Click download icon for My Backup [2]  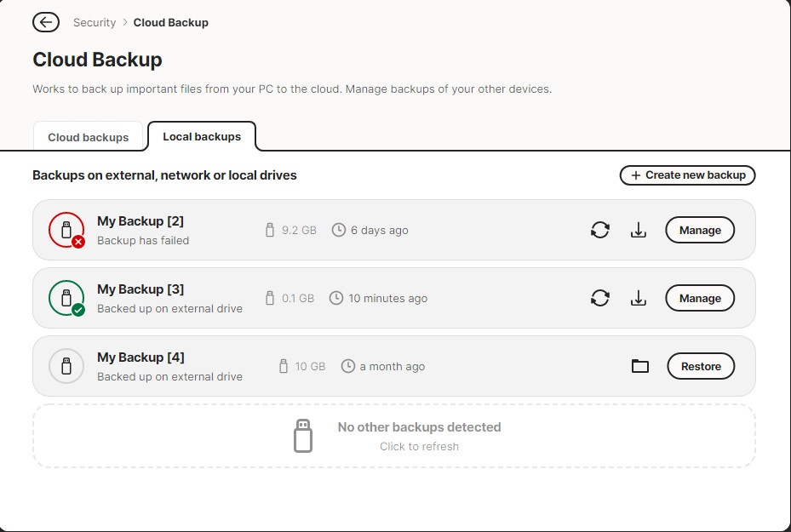pos(639,230)
